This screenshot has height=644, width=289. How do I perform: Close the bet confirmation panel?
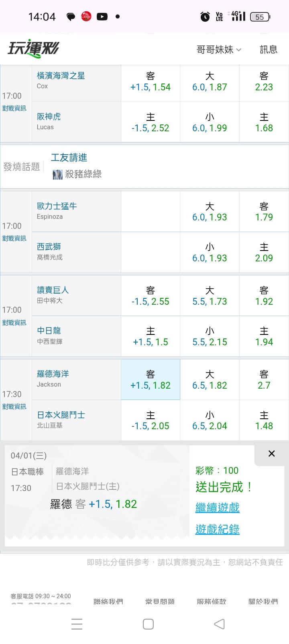271,454
